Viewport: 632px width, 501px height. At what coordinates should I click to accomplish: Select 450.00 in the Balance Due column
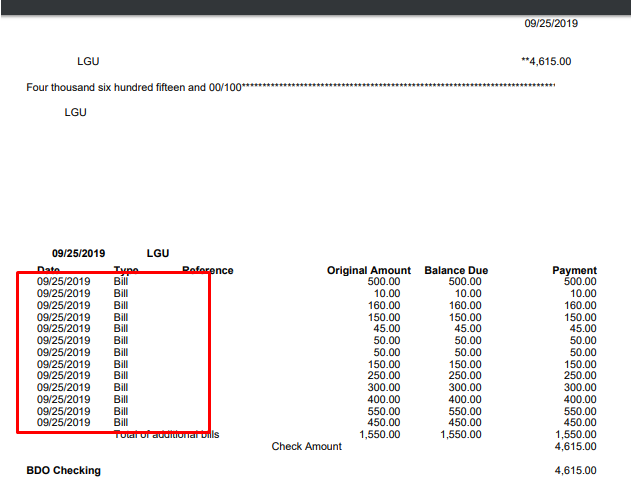click(465, 422)
